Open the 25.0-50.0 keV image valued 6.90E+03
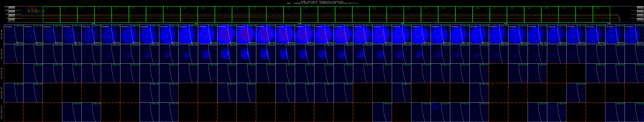The image size is (644, 122). tap(227, 92)
